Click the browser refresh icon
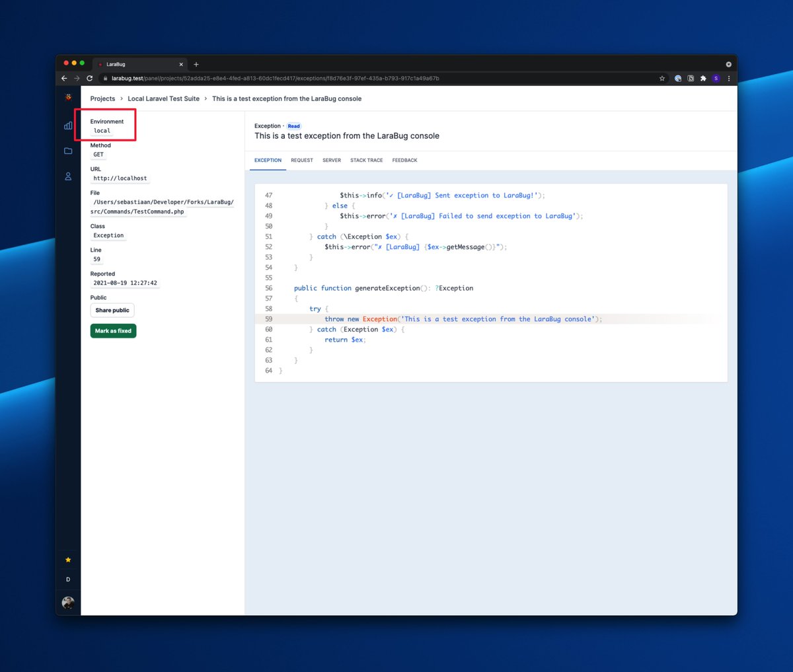 (89, 78)
